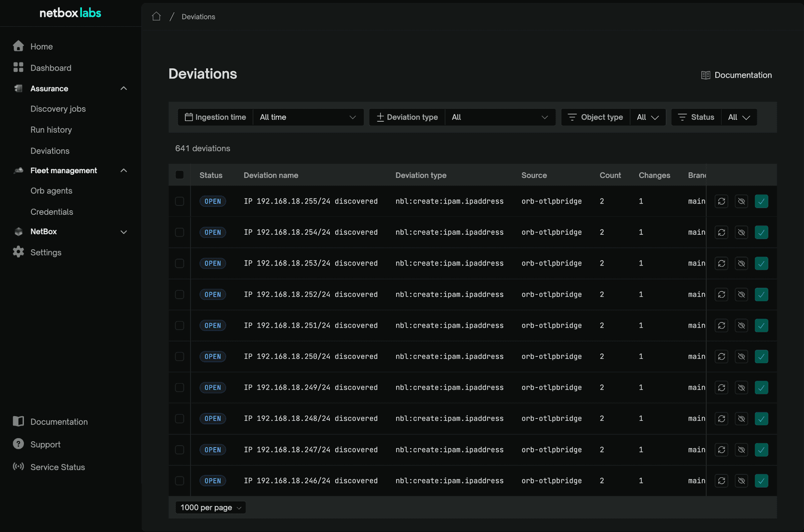The image size is (804, 532).
Task: Click refresh icon for 192.168.18.250/24 row
Action: pos(722,357)
